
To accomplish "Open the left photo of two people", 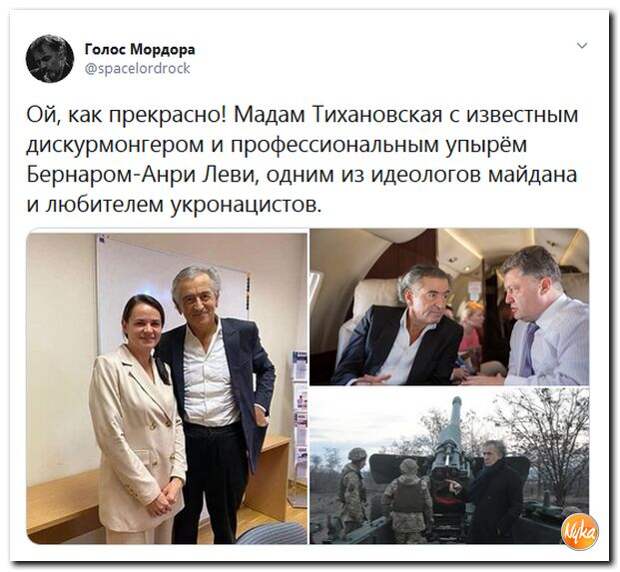I will pyautogui.click(x=167, y=388).
